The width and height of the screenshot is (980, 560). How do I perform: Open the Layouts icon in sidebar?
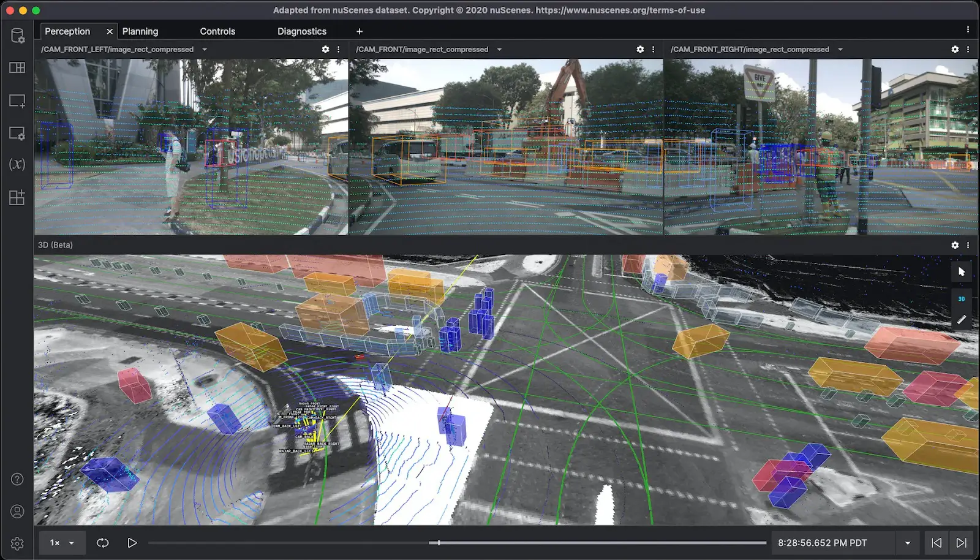(x=17, y=68)
